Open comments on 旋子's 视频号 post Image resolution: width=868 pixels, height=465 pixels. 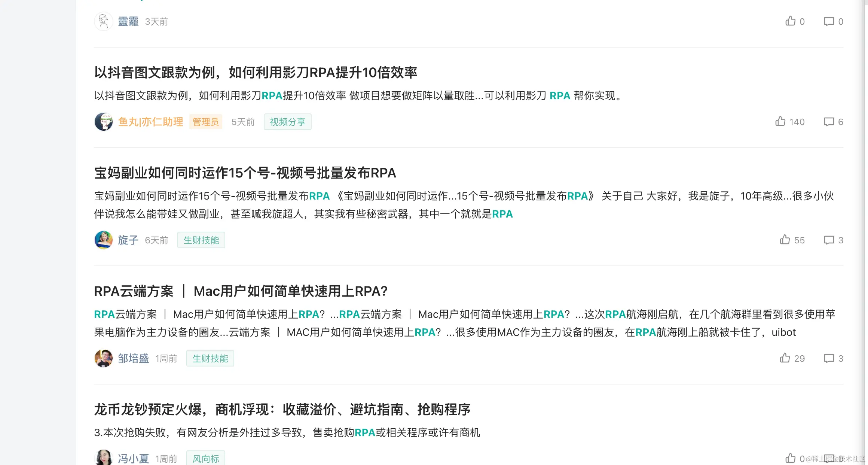click(x=829, y=240)
